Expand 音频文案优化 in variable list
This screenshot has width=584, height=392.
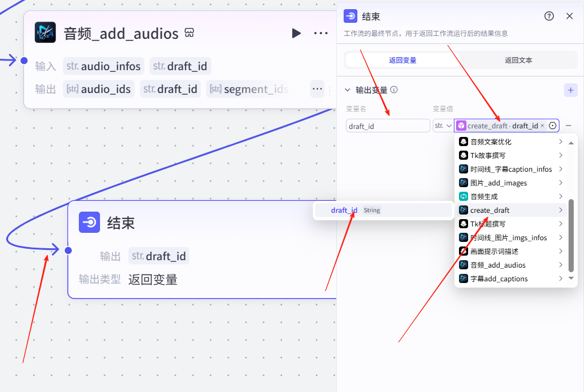coord(561,142)
